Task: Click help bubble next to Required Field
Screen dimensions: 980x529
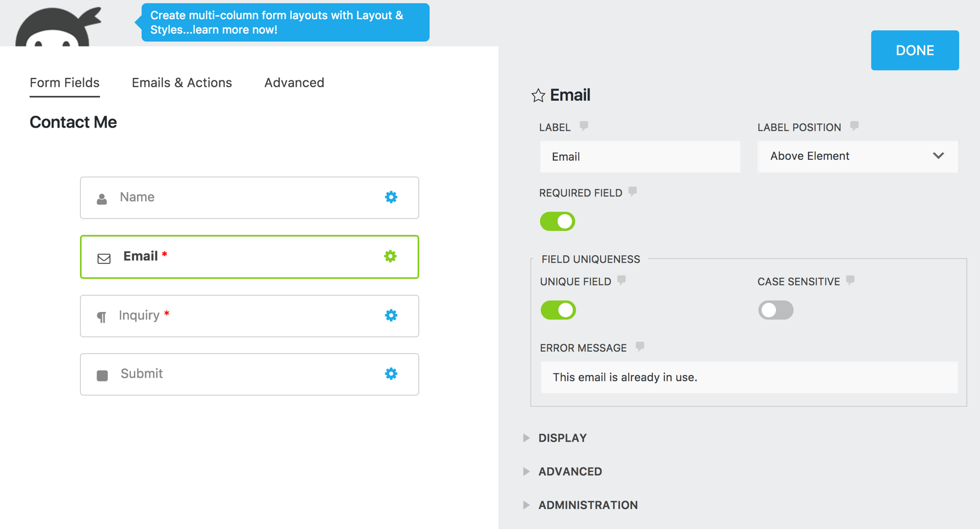Action: pos(633,191)
